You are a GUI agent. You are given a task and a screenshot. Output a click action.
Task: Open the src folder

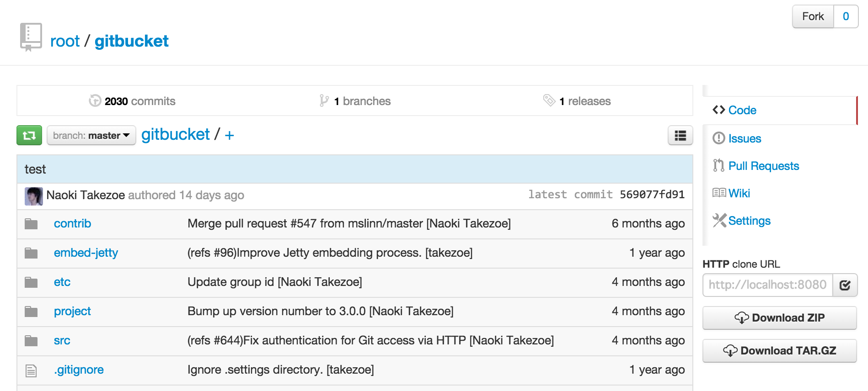point(62,340)
